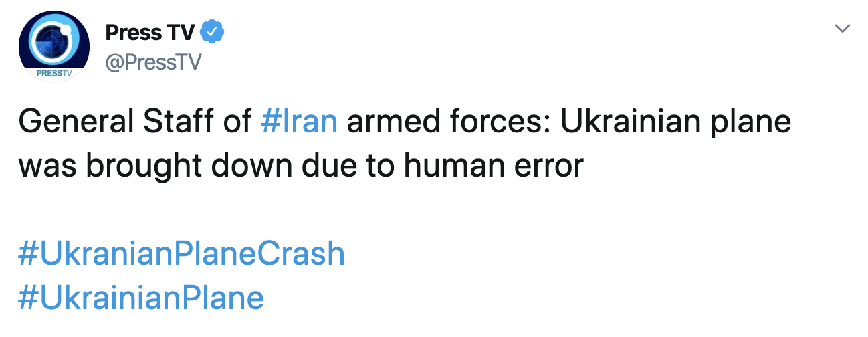Click the radar globe graphic in the avatar

pos(52,40)
